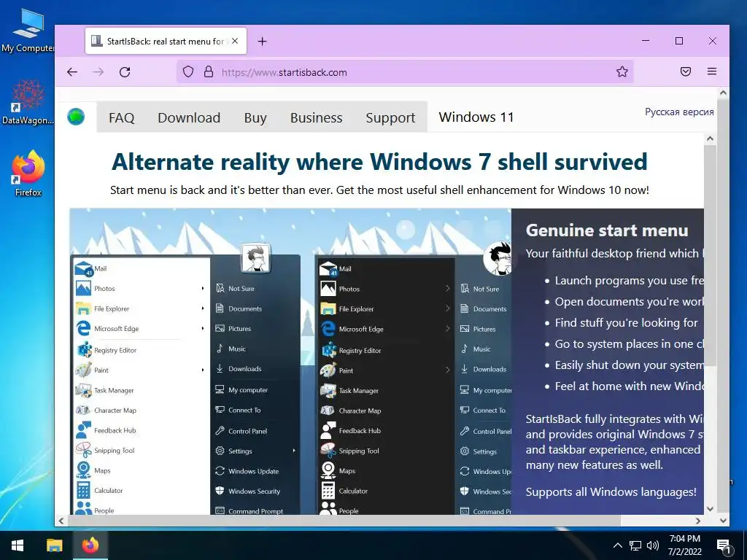Select the Firefox desktop shortcut

[28, 174]
